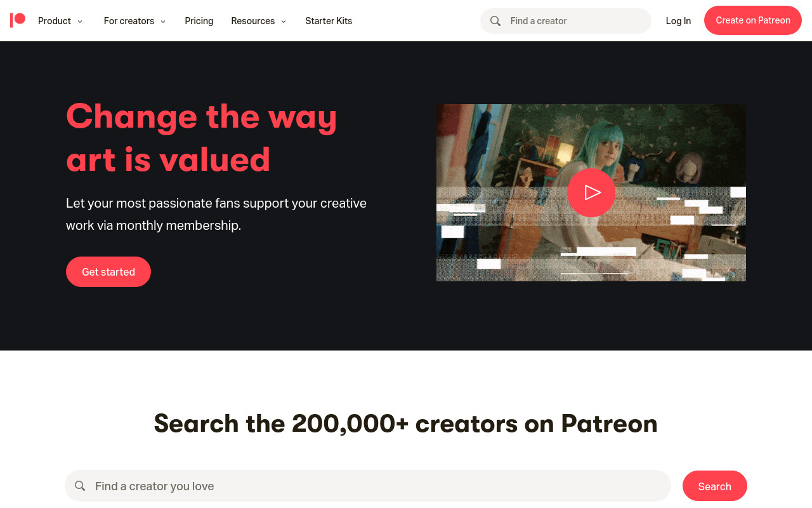Click the Patreon logo icon
This screenshot has height=508, width=812.
(x=18, y=20)
